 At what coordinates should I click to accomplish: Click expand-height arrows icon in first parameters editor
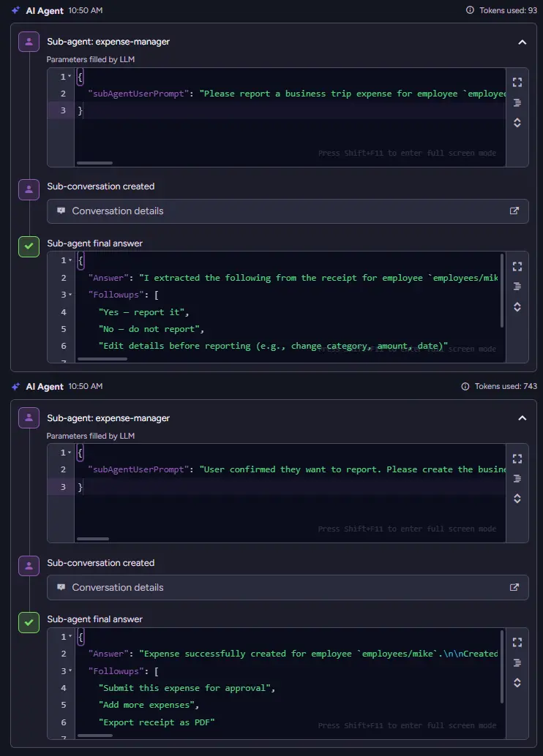(517, 123)
